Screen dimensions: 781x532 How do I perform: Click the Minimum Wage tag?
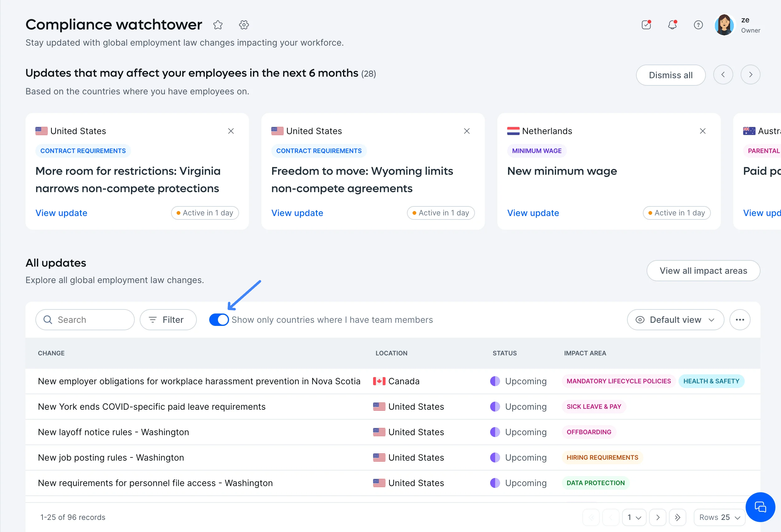(537, 151)
